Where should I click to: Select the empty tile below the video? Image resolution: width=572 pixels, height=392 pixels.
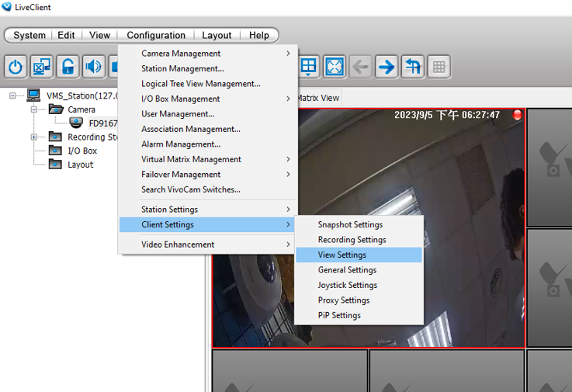(289, 371)
